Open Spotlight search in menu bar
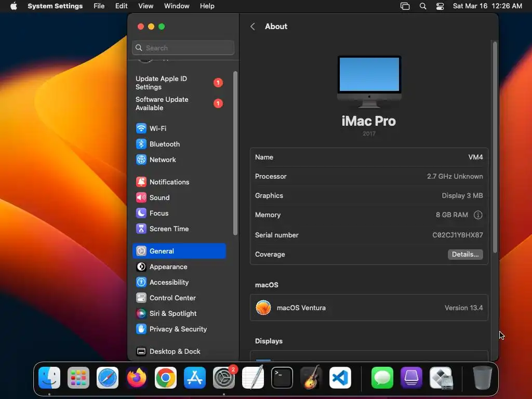The image size is (532, 399). coord(423,6)
